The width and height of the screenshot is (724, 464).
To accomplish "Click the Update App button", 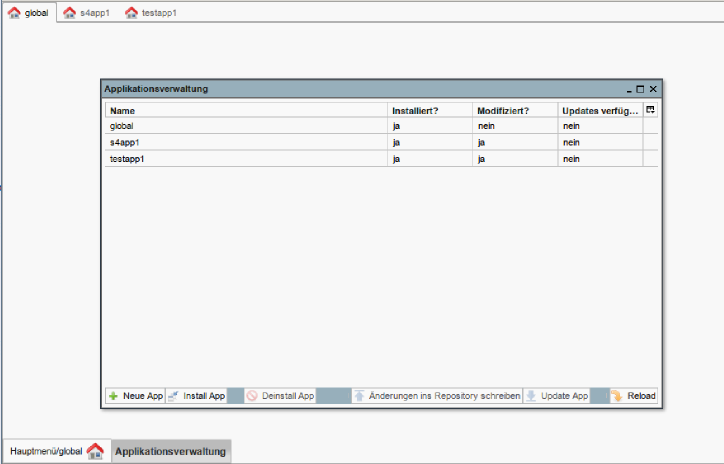I will click(x=556, y=396).
